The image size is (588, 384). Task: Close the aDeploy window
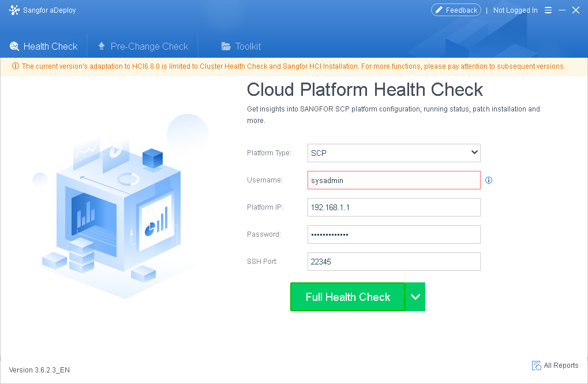coord(576,10)
